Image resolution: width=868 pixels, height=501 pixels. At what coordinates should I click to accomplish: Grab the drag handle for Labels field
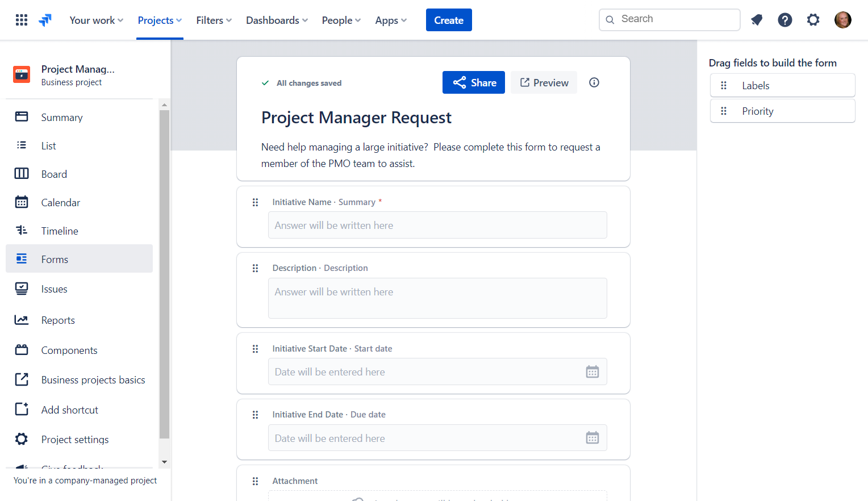(x=723, y=86)
